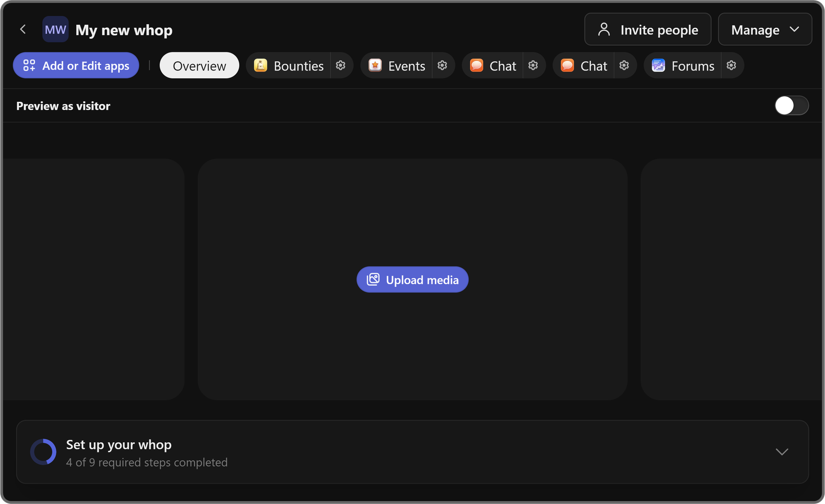This screenshot has height=504, width=825.
Task: Click the apps grid icon on Add or Edit apps
Action: click(29, 65)
